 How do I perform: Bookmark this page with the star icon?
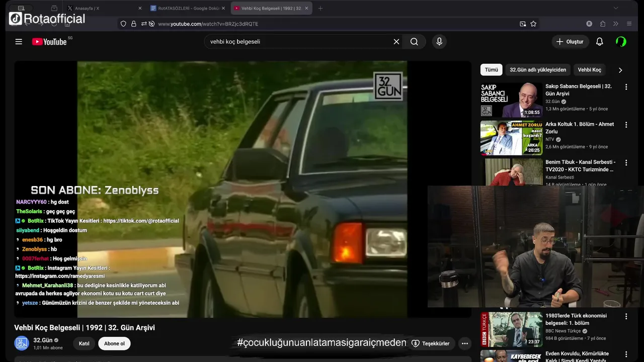click(x=533, y=24)
